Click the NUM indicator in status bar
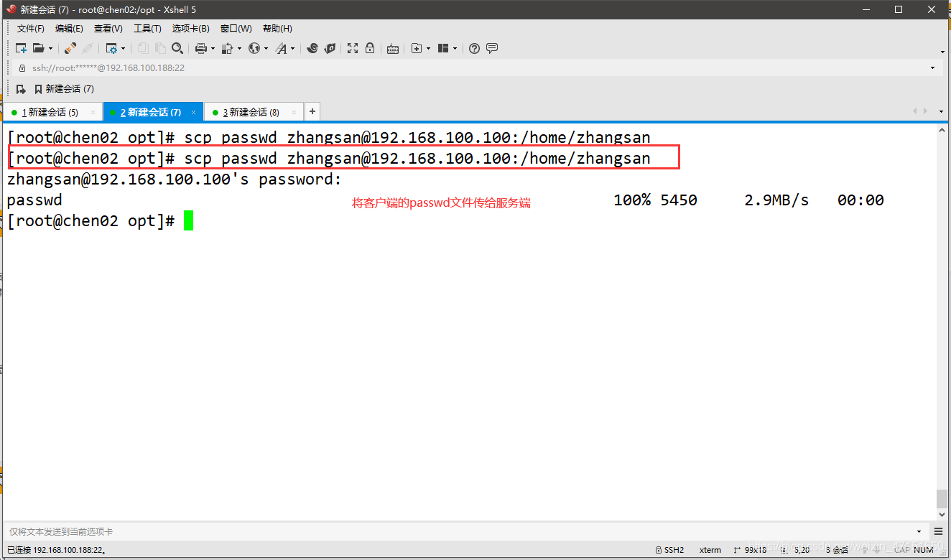This screenshot has height=560, width=951. 924,550
